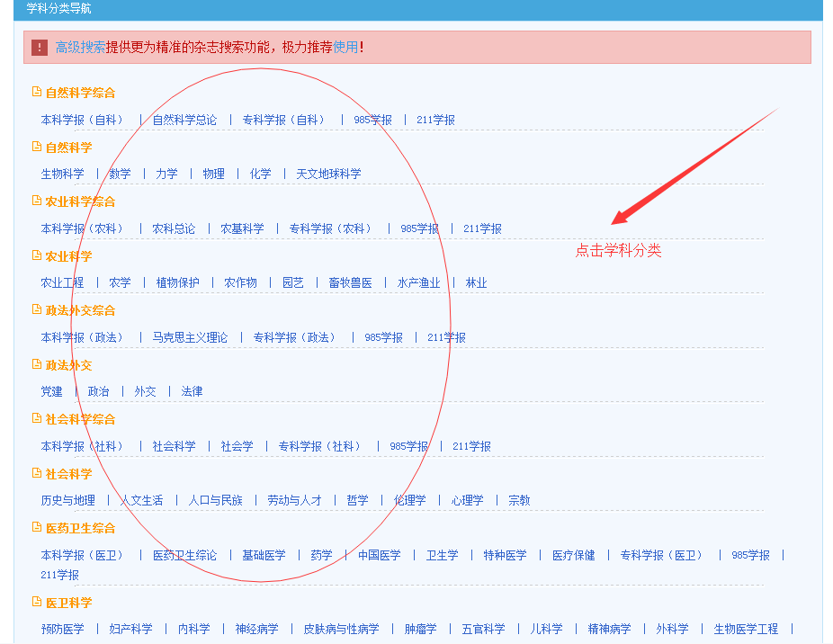833x644 pixels.
Task: Go to 马克思主义理论 journals
Action: pyautogui.click(x=190, y=337)
